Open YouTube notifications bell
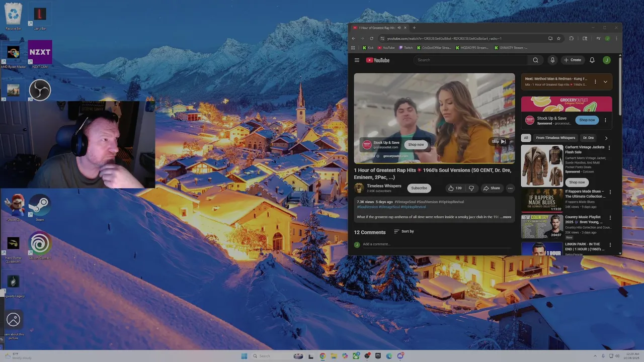Screen dimensions: 644x362 (592, 60)
